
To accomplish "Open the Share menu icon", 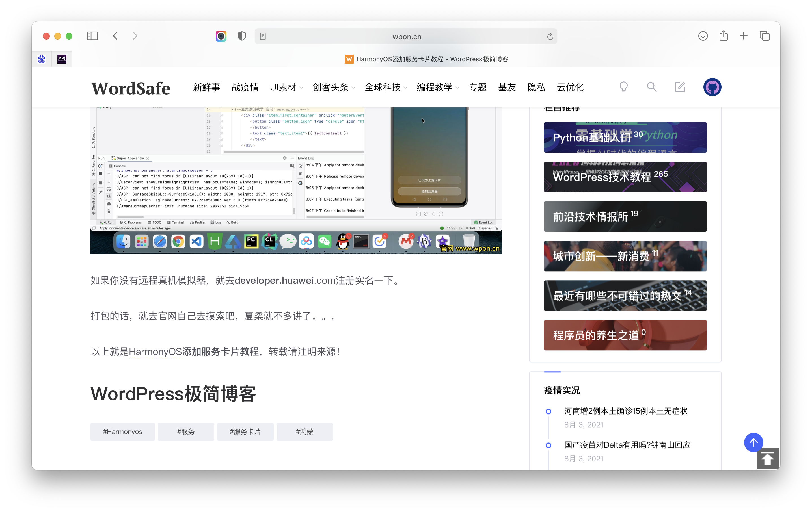I will tap(724, 36).
